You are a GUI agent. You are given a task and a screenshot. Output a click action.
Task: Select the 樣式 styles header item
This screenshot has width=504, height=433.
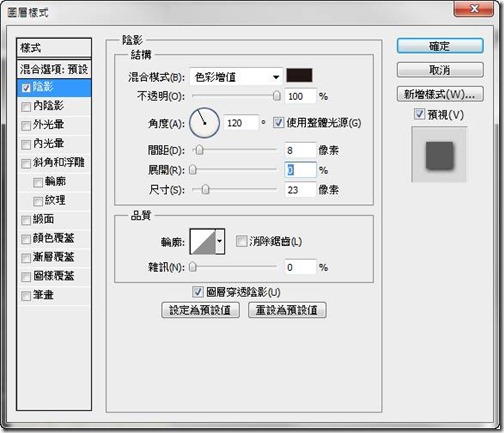click(54, 48)
